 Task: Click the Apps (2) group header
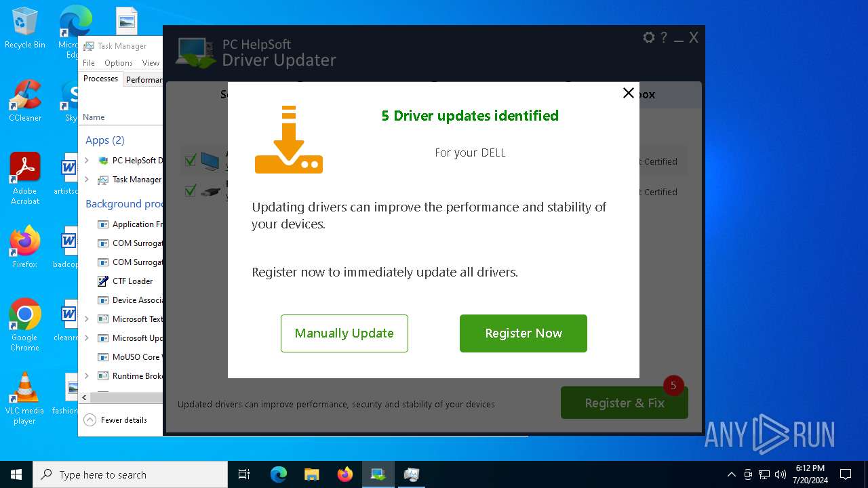pos(105,140)
